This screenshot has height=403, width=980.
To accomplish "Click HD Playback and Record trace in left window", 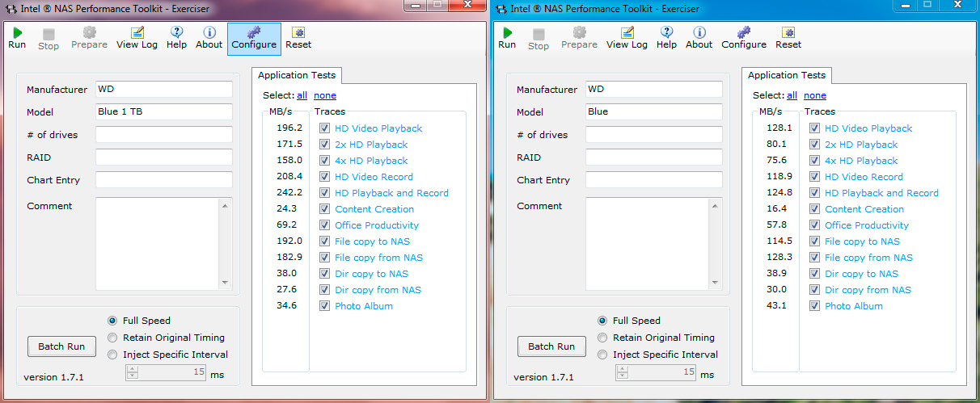I will 391,193.
